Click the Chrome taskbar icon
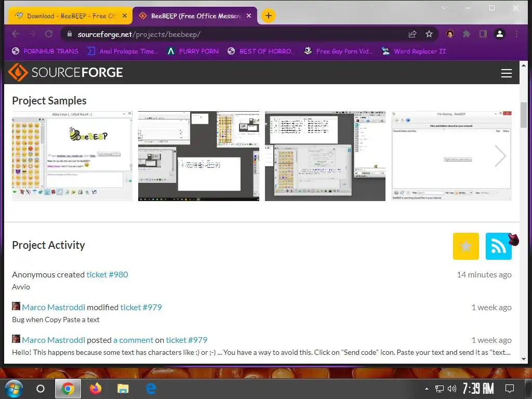This screenshot has width=532, height=399. click(68, 389)
